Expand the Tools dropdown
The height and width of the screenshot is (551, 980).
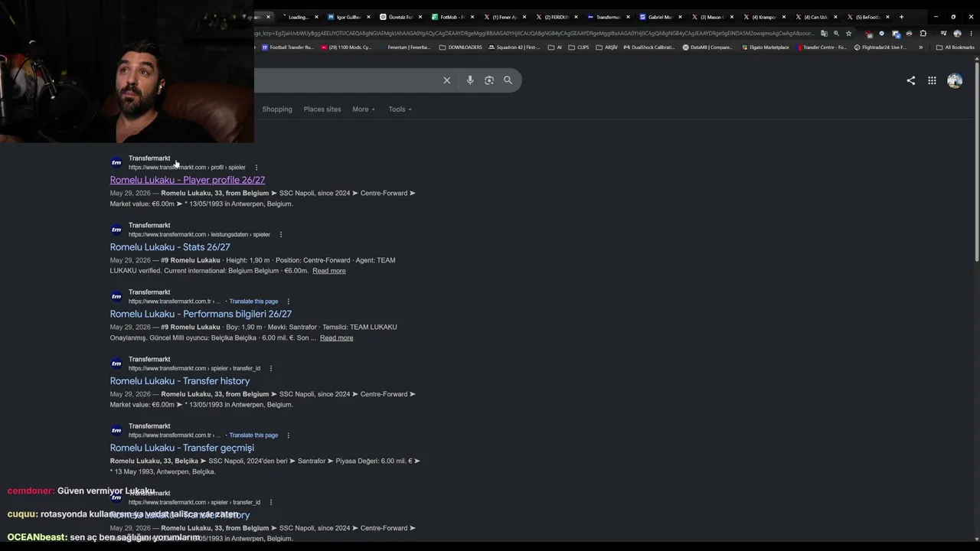coord(400,109)
